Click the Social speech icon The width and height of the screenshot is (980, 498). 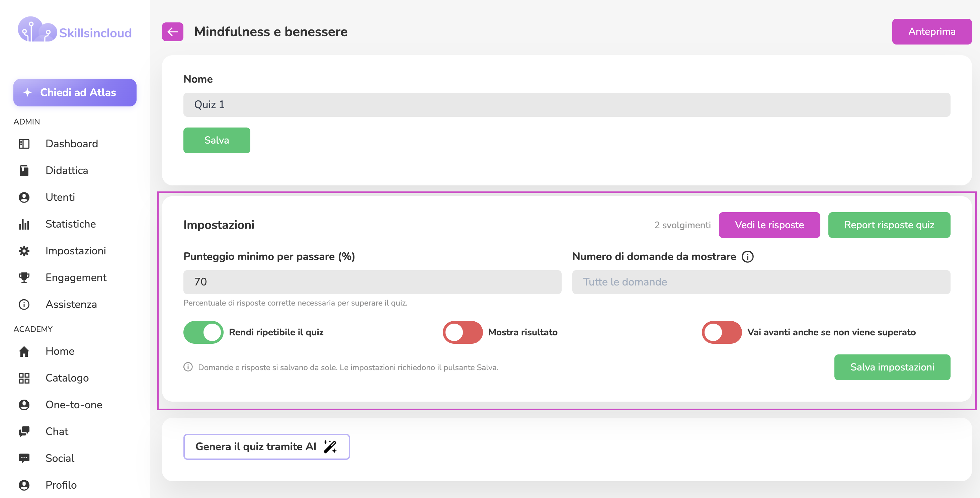[x=24, y=459]
